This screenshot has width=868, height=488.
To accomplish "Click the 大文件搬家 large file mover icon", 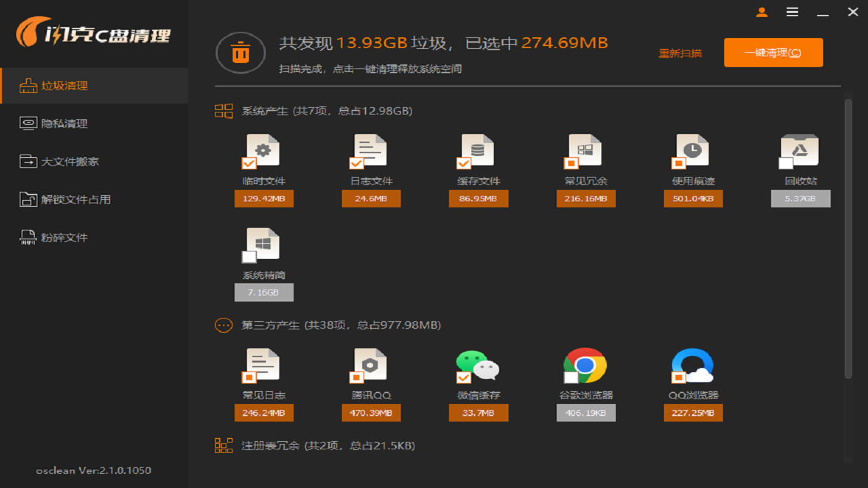I will [28, 161].
